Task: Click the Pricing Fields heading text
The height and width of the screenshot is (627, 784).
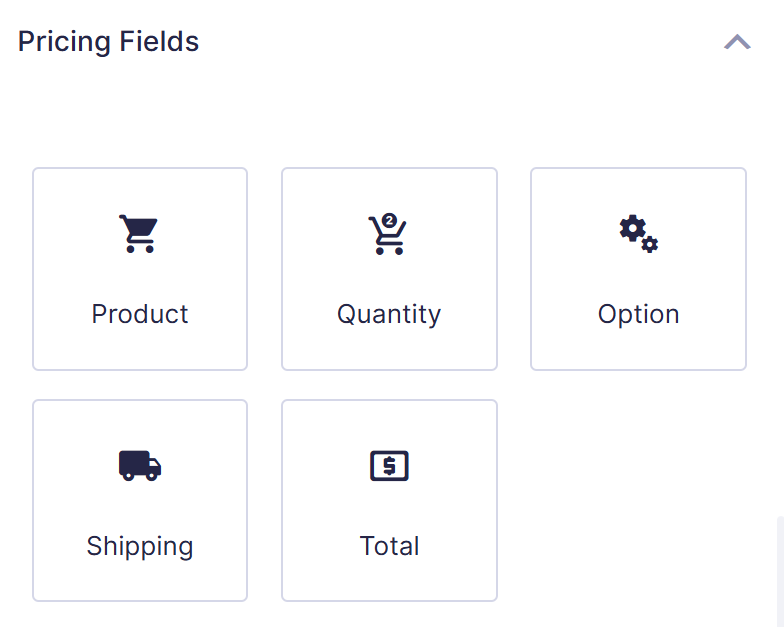Action: click(108, 42)
